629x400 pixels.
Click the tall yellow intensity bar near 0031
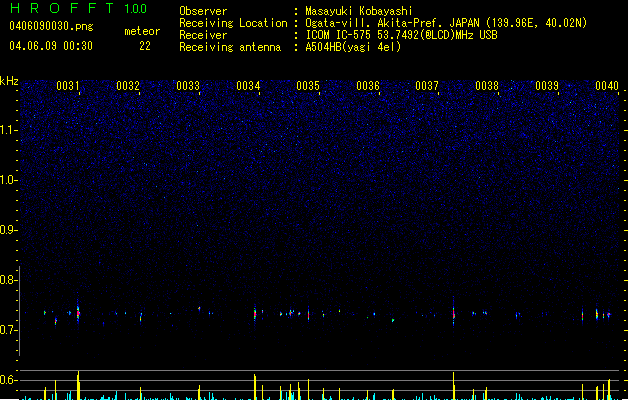coord(79,385)
